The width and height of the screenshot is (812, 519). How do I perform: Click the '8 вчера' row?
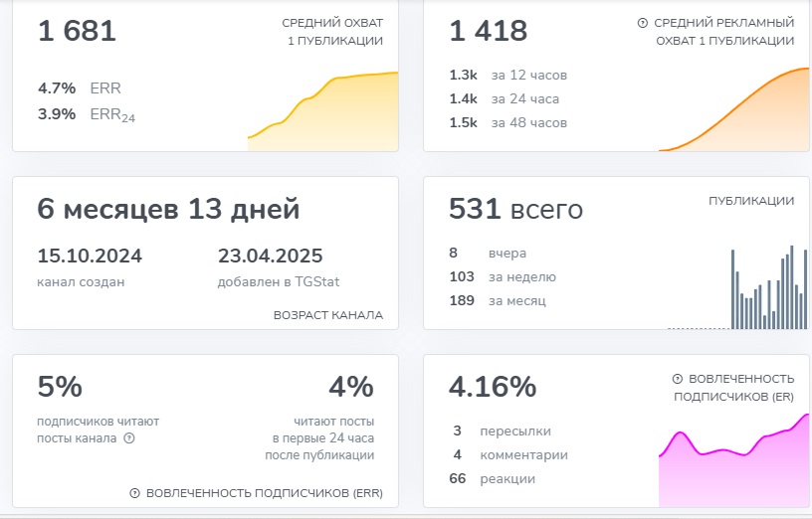[x=488, y=253]
